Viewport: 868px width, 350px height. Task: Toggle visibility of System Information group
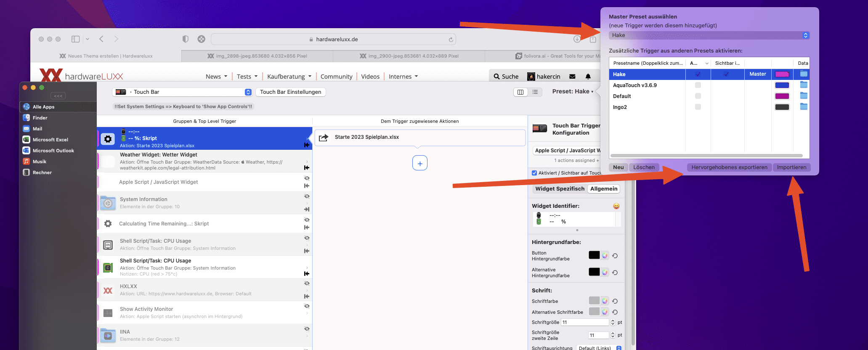(x=307, y=196)
